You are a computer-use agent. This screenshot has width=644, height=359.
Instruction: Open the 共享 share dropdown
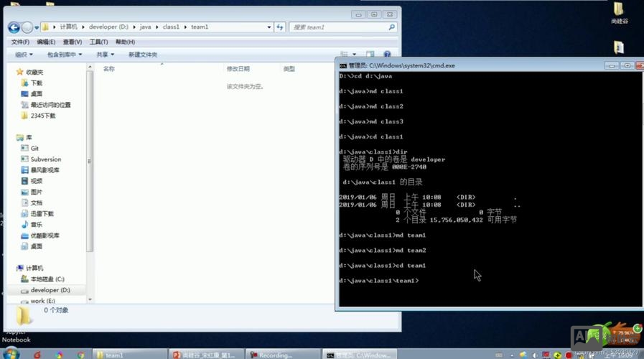[x=106, y=55]
